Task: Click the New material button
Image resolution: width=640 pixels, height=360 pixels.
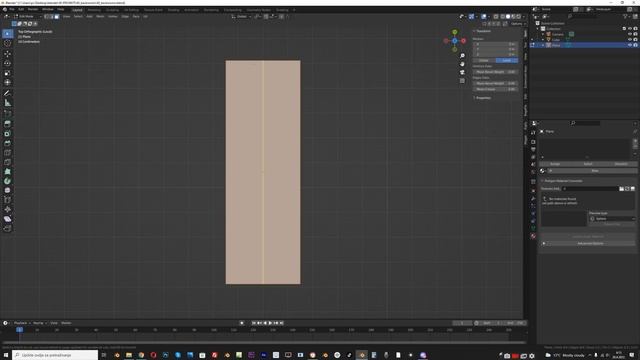Action: tap(595, 171)
